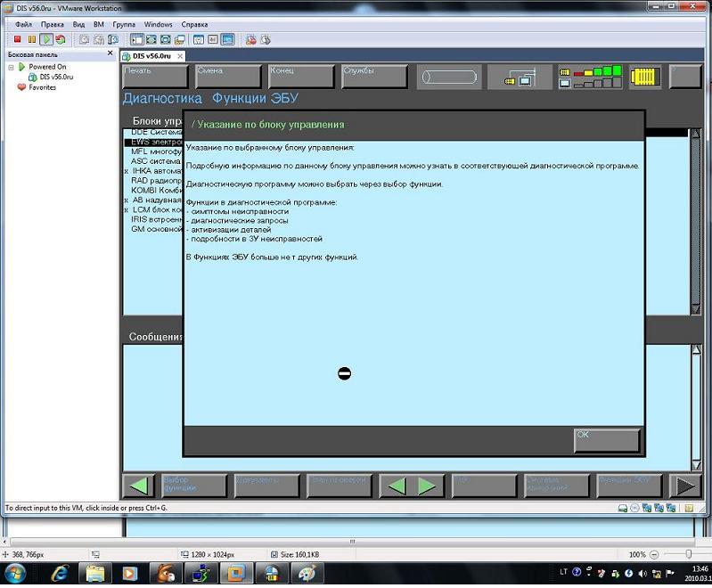Select Favorites in the sidebar panel

click(x=42, y=87)
